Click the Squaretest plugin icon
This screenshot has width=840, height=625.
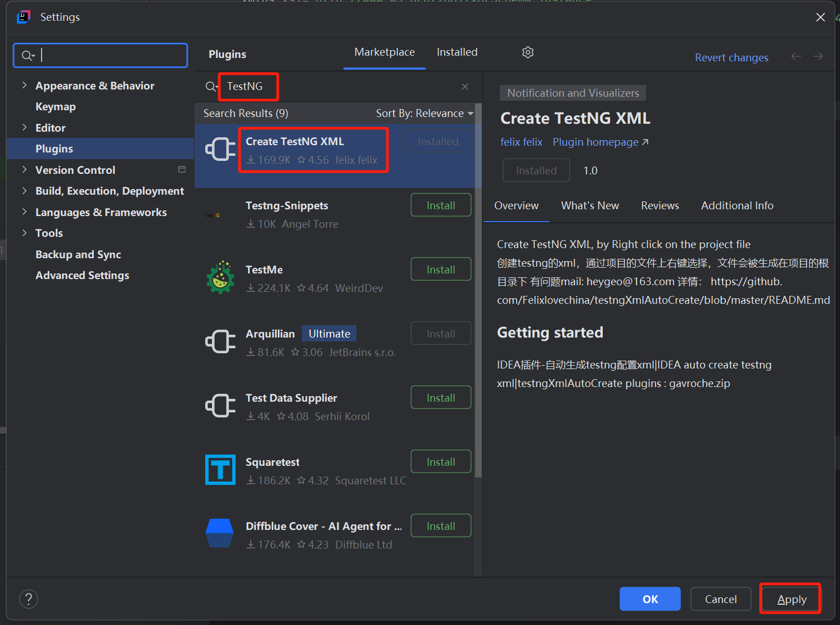220,470
